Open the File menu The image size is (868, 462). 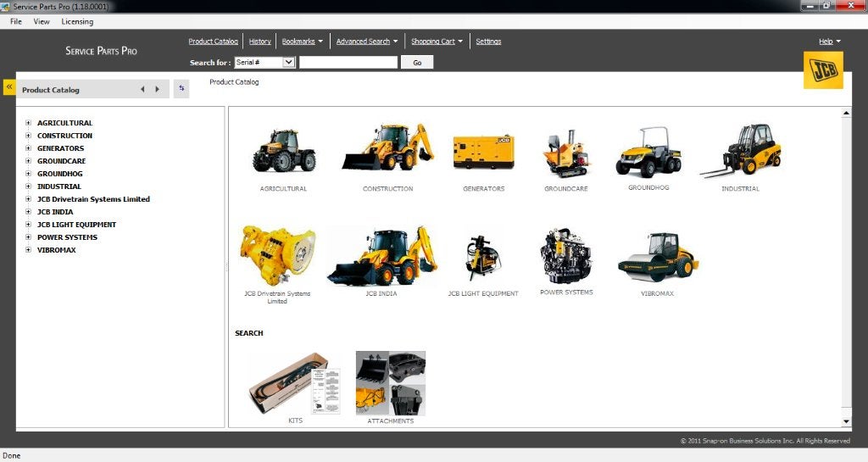(x=16, y=21)
